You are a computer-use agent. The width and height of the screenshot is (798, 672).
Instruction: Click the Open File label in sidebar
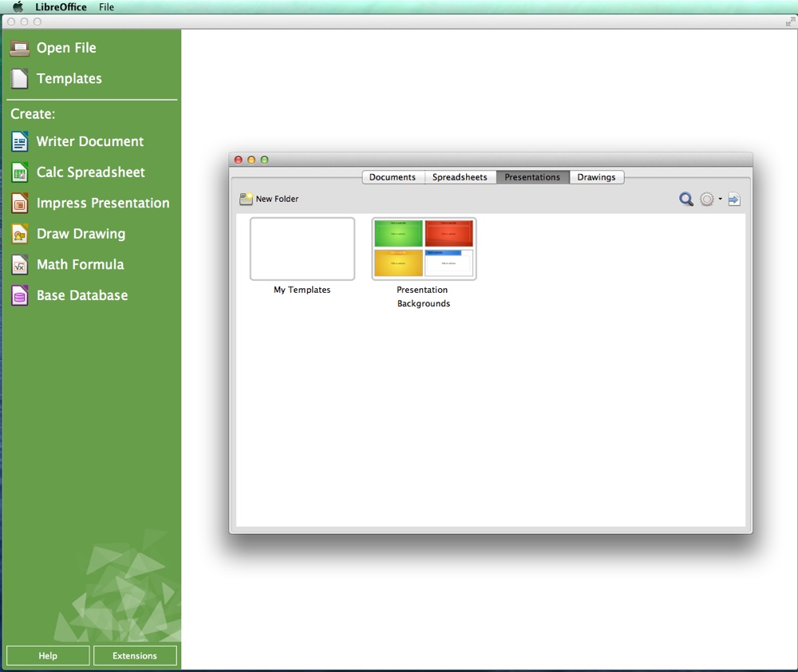66,48
